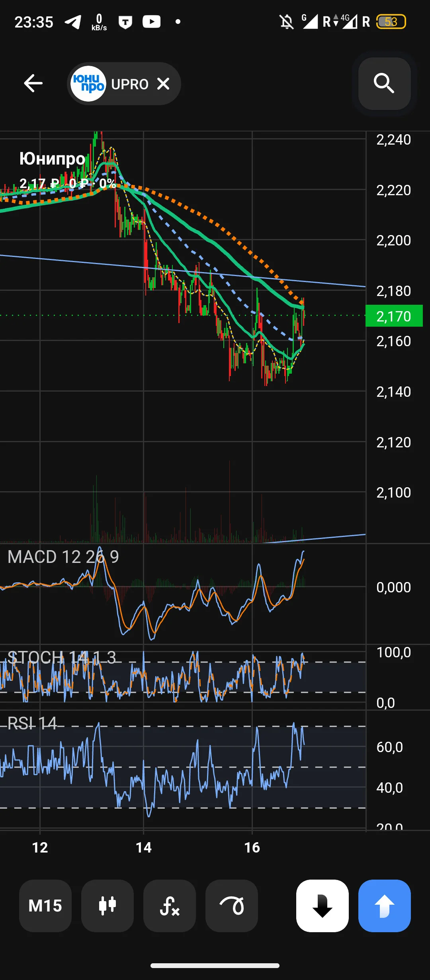Remove the UPRO ticker chip
430x980 pixels.
163,84
